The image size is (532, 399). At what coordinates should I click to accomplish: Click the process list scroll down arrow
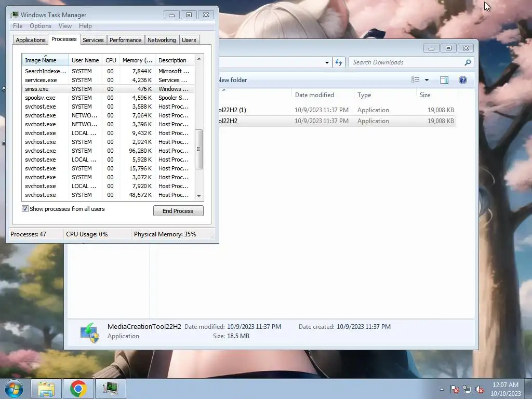point(199,196)
